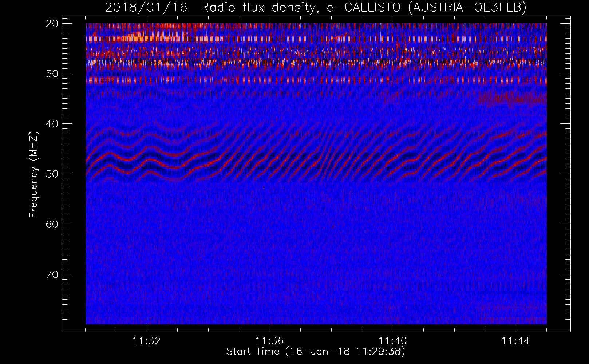Click the 20 MHz frequency tick label
This screenshot has height=364, width=589.
[52, 24]
